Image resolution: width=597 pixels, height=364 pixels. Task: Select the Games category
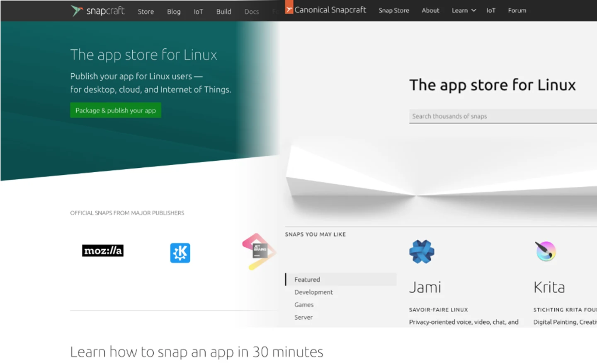click(x=304, y=305)
